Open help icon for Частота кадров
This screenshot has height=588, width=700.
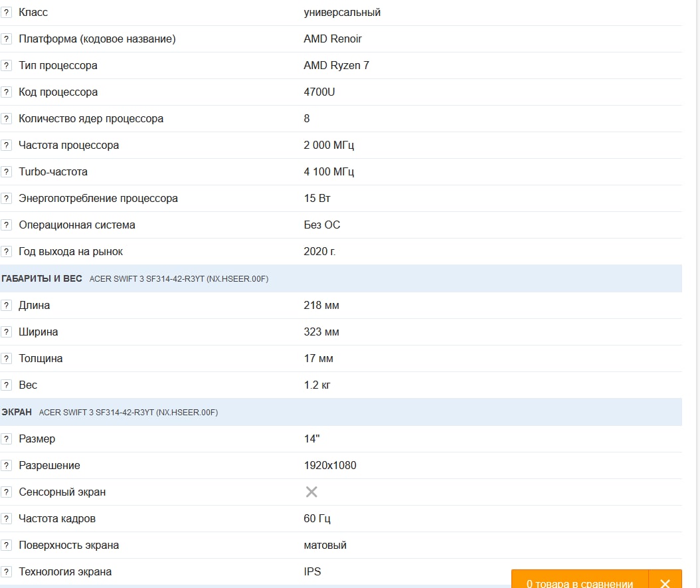[x=6, y=518]
